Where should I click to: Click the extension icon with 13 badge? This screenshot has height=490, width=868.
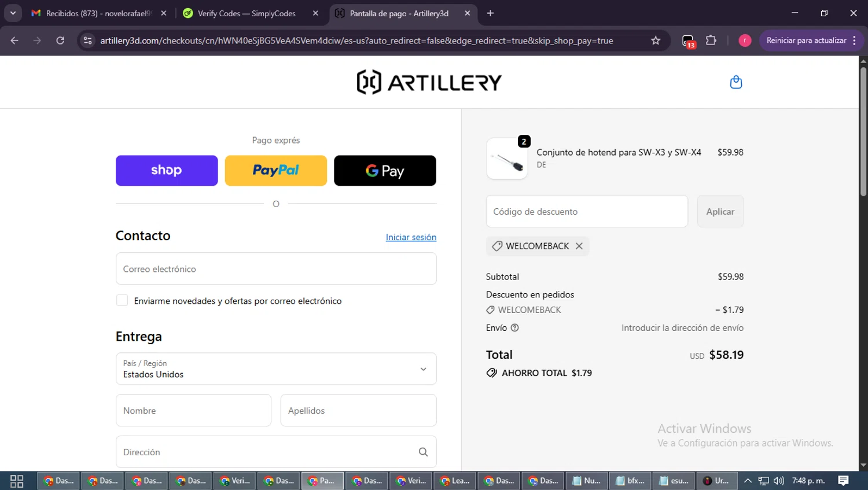click(x=688, y=41)
